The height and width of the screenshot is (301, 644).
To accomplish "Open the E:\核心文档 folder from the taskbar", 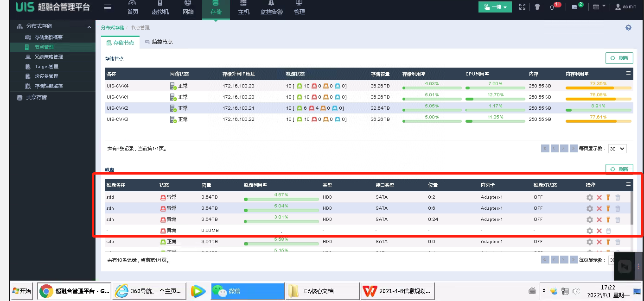I will pyautogui.click(x=322, y=291).
